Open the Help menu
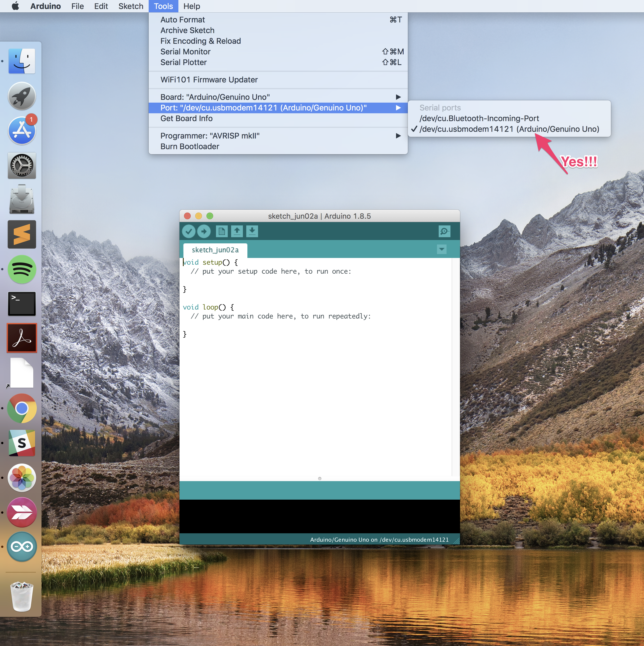The width and height of the screenshot is (644, 646). (x=192, y=6)
